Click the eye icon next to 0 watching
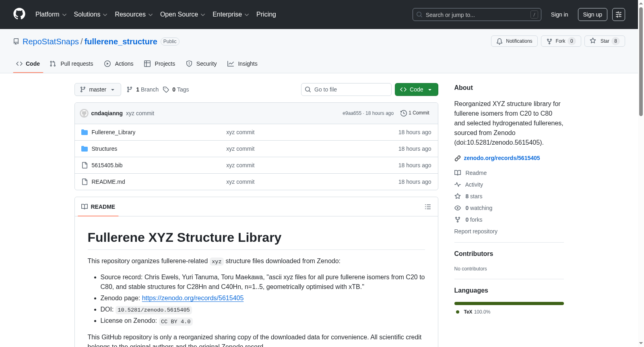The height and width of the screenshot is (347, 644). (x=458, y=208)
